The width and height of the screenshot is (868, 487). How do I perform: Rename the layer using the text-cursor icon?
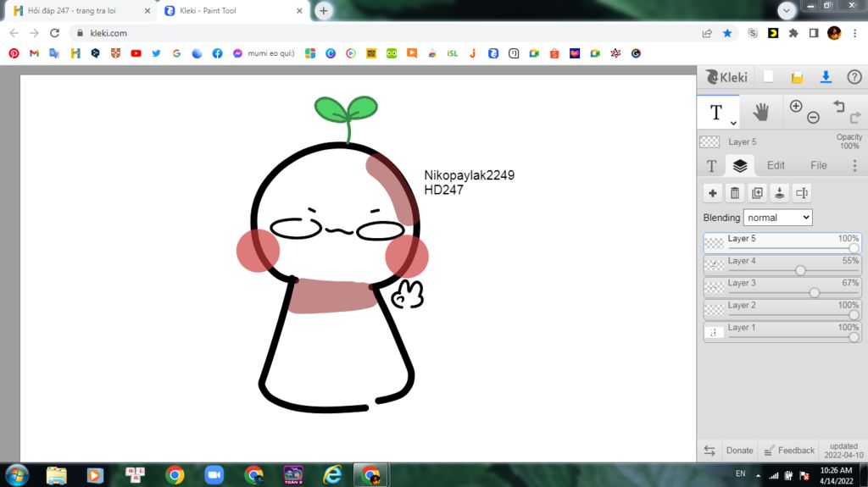[802, 193]
